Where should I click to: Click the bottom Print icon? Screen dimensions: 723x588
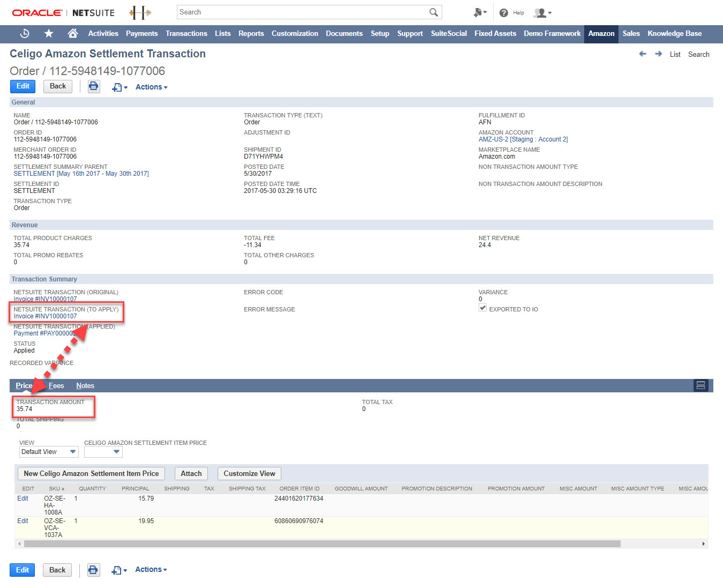click(93, 570)
